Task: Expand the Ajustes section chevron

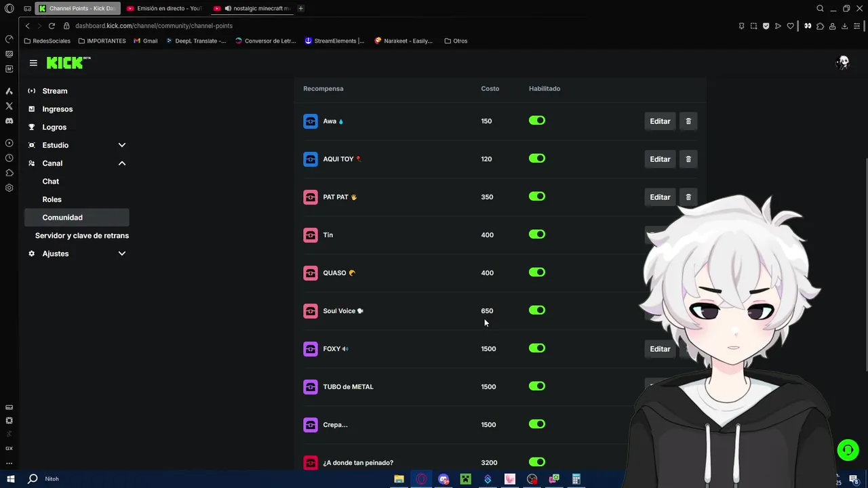Action: [122, 253]
